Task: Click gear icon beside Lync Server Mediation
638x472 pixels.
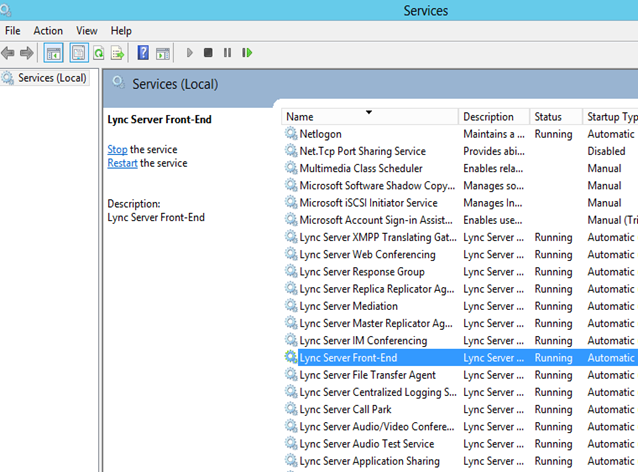Action: 291,306
